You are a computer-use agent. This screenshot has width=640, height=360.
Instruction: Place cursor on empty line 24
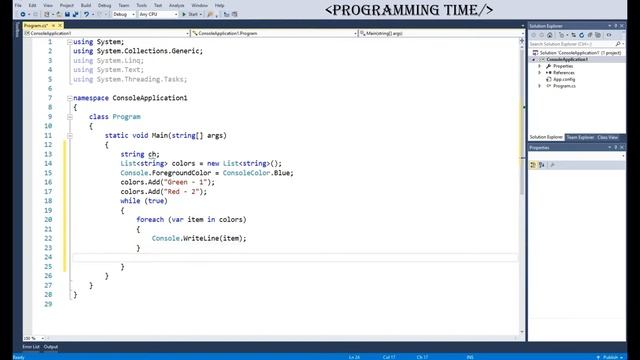(295, 257)
